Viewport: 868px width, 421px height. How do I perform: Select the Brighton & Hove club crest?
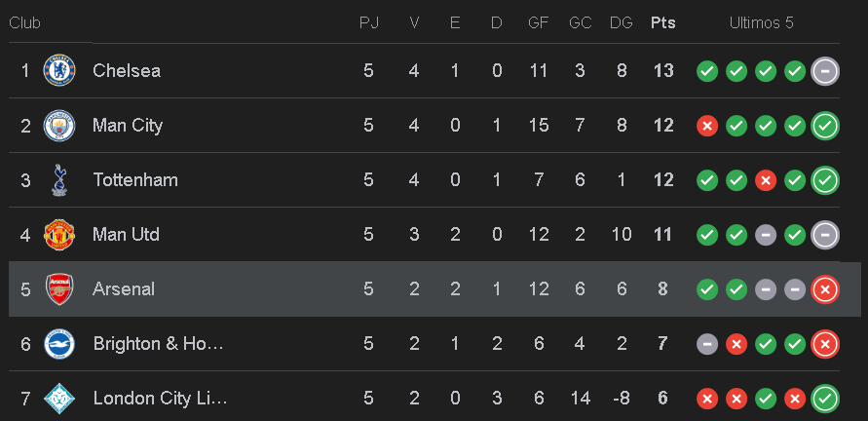coord(59,344)
